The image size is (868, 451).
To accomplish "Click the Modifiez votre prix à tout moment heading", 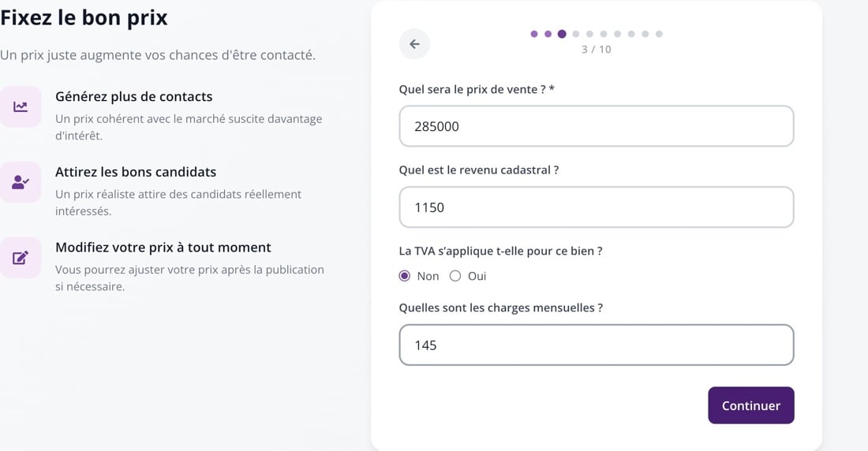I will 163,248.
